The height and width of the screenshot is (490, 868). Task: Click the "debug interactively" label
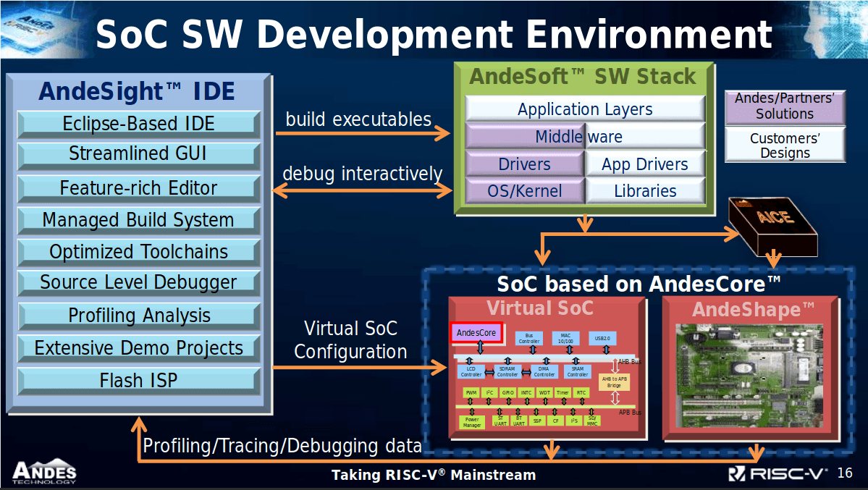coord(363,173)
